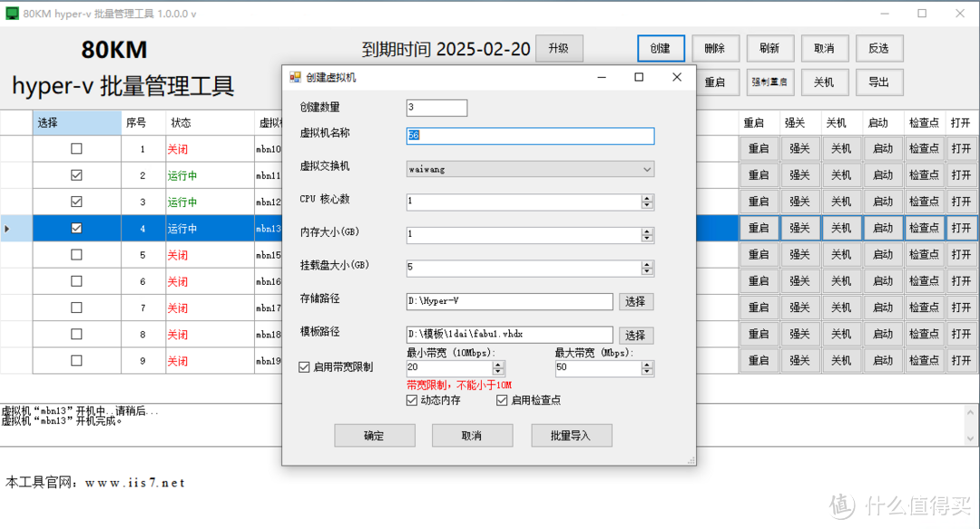Open the 虚拟交换机 waiwang dropdown
Viewport: 980px width, 529px height.
pos(647,169)
